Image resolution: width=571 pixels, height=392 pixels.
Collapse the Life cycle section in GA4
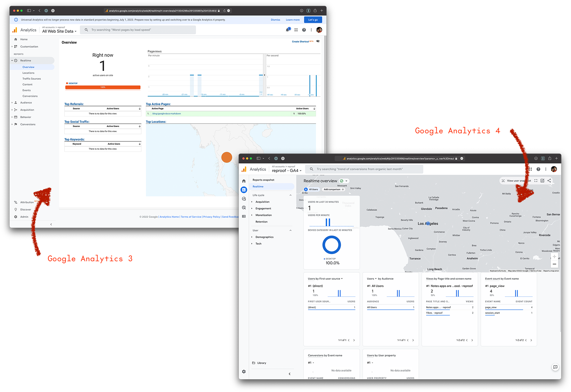pos(291,195)
